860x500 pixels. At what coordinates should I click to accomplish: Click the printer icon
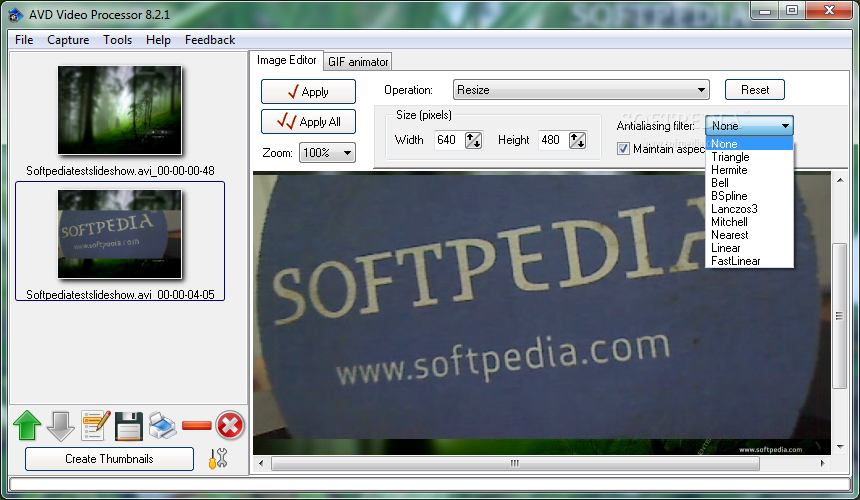(162, 425)
